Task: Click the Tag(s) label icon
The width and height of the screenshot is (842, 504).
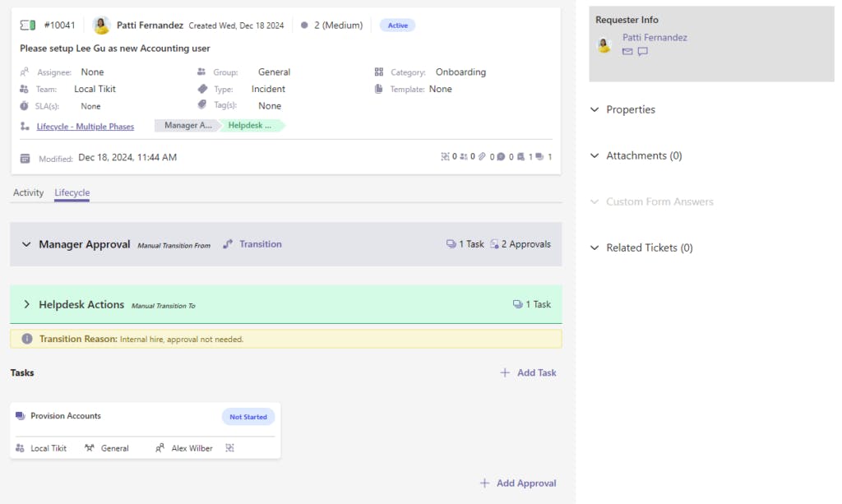Action: click(202, 104)
